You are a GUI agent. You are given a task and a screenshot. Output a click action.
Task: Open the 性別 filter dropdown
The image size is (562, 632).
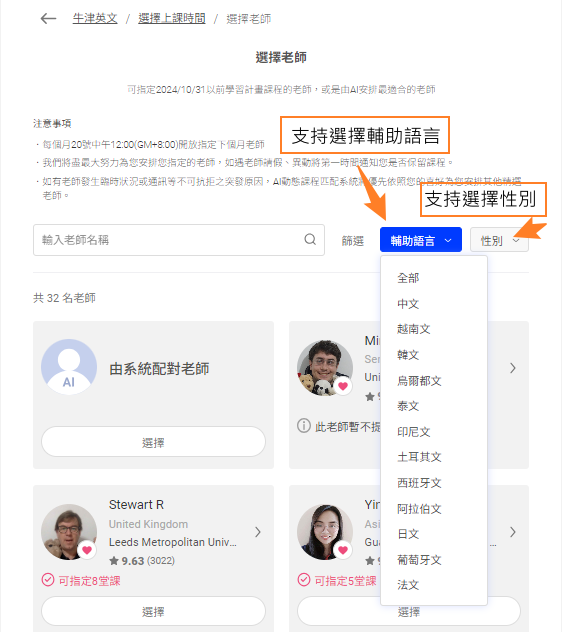pyautogui.click(x=499, y=241)
